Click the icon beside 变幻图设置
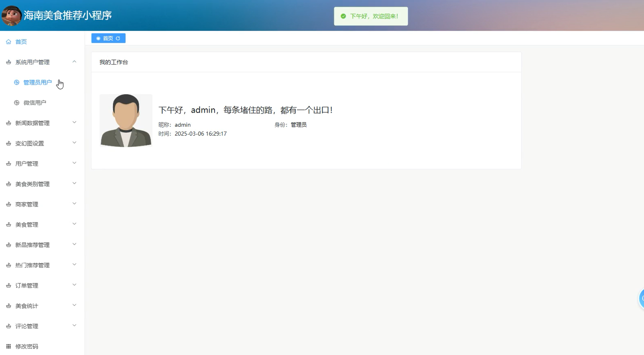Screen dimensions: 644x355 (8, 143)
